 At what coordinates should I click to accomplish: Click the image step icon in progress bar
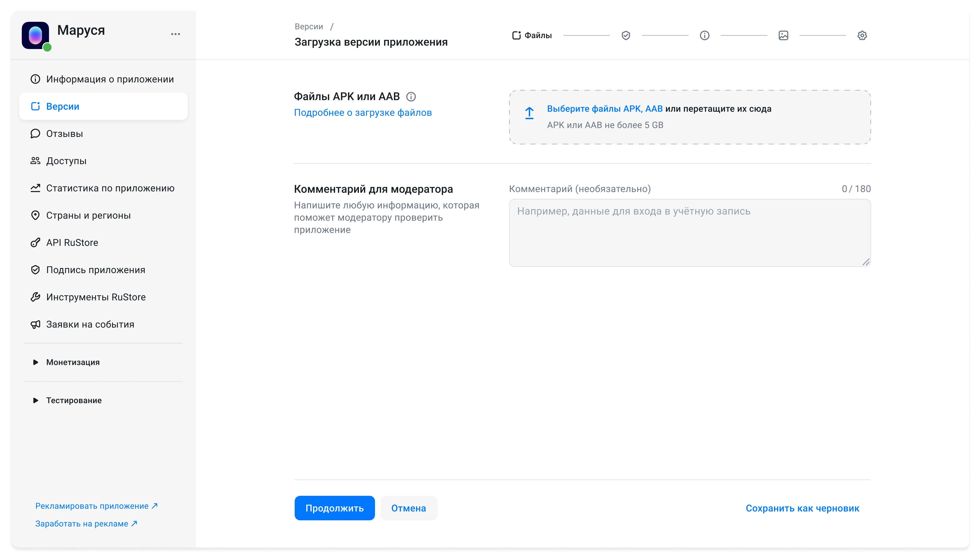pos(783,35)
